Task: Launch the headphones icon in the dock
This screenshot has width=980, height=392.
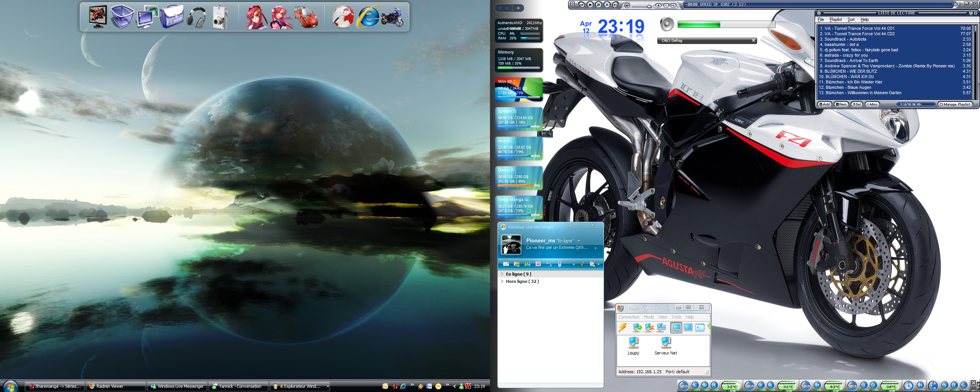Action: pyautogui.click(x=196, y=18)
